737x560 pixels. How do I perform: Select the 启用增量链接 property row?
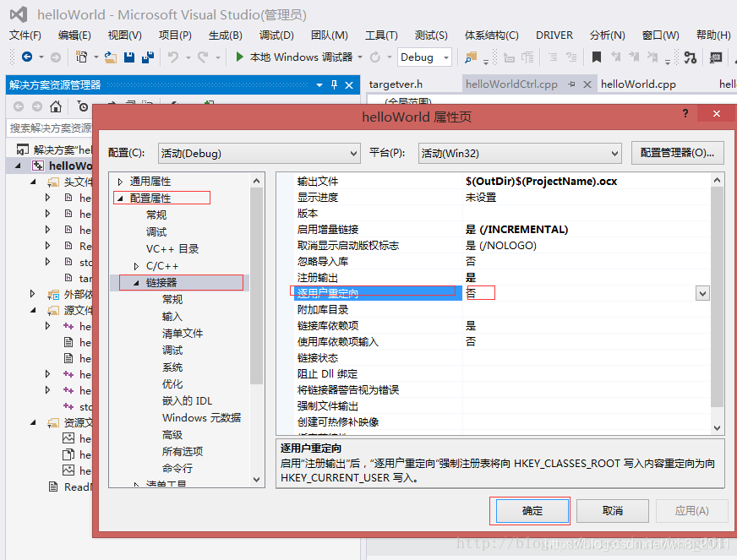click(x=502, y=230)
